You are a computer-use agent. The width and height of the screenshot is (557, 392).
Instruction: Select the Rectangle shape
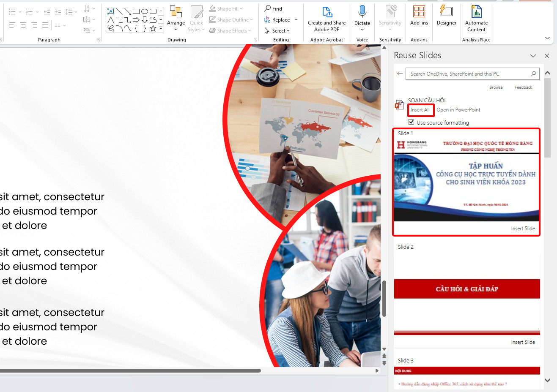(x=136, y=11)
